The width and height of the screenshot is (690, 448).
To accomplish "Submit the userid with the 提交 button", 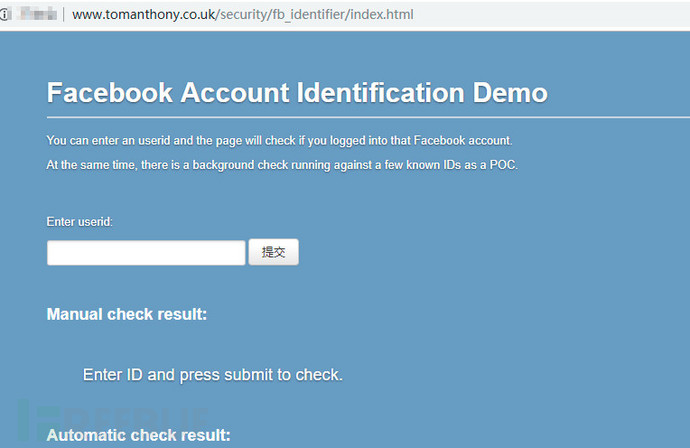I will click(x=273, y=252).
